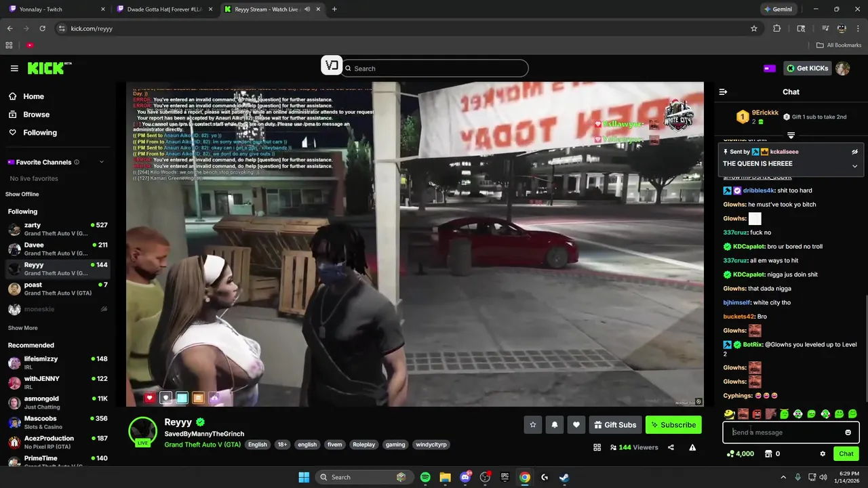This screenshot has height=488, width=868.
Task: Click the green Subscribe button
Action: (673, 425)
